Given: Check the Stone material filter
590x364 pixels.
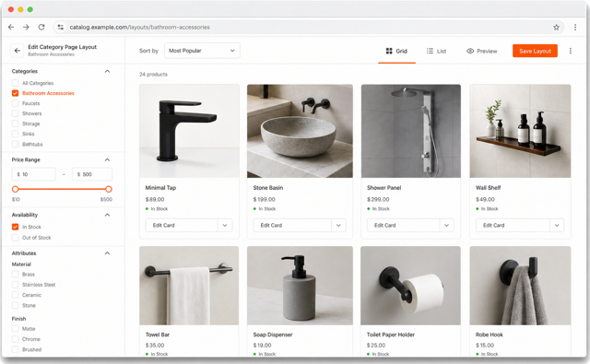Looking at the screenshot, I should click(15, 305).
